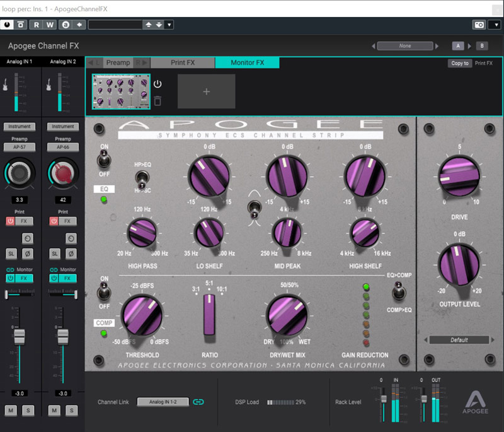Switch to the Monitor FX tab
The width and height of the screenshot is (504, 432).
click(x=248, y=62)
